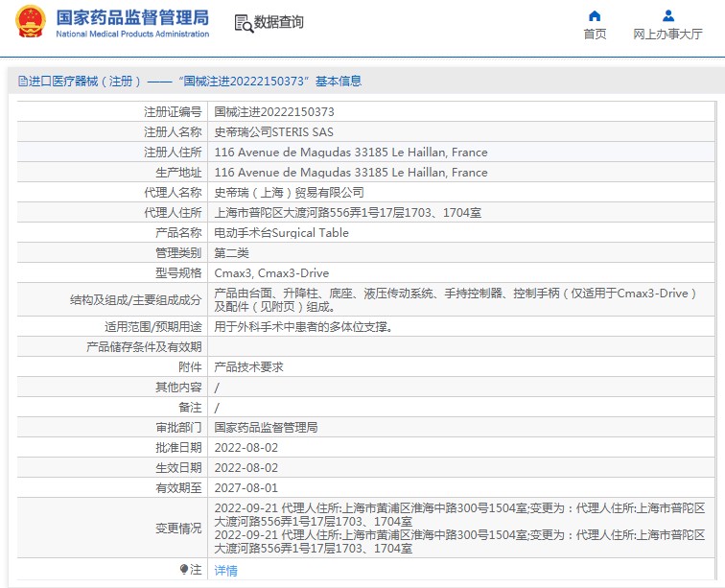725x588 pixels.
Task: Click the person icon above 网上办事大厅
Action: click(667, 15)
